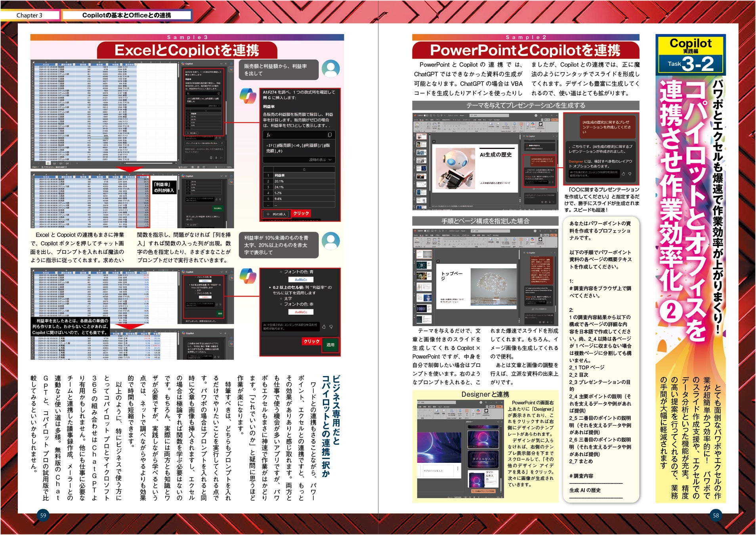Click the Copilotの基本とOfficeとの連携 header

click(x=127, y=15)
